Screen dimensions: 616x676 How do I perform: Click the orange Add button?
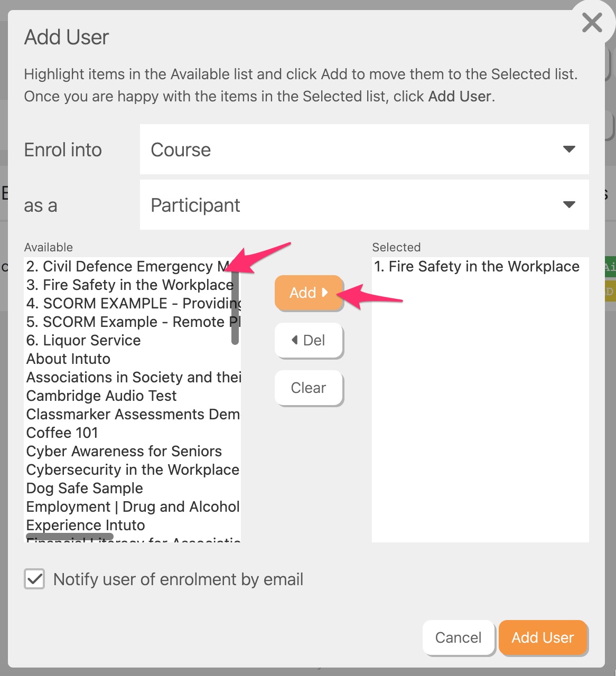pyautogui.click(x=309, y=293)
